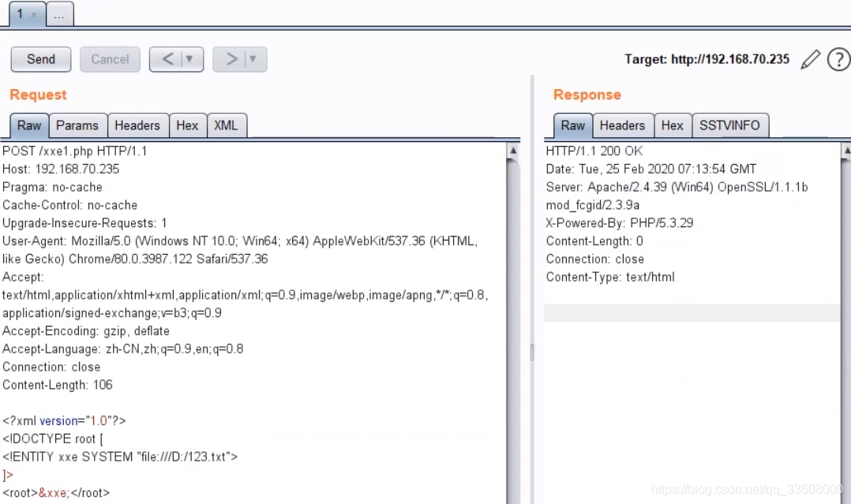Viewport: 851px width, 504px height.
Task: Click the <root>&xxe;</root> payload line
Action: click(56, 493)
